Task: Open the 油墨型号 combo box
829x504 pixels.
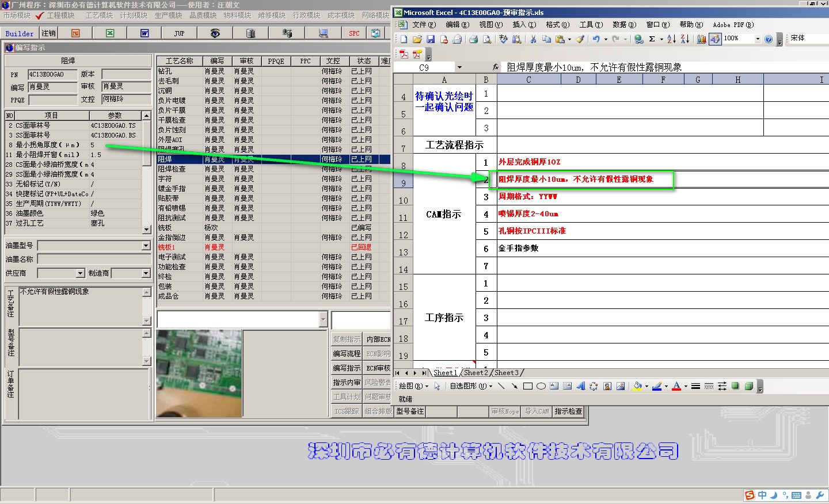Action: click(146, 246)
